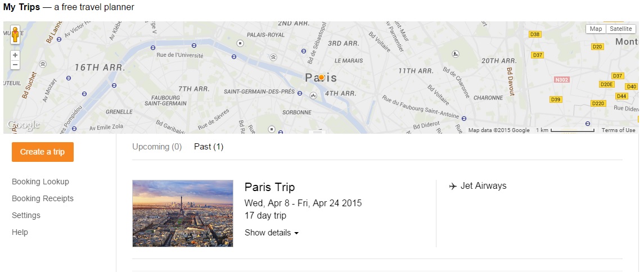644x272 pixels.
Task: Select the Past (1) tab
Action: click(209, 147)
